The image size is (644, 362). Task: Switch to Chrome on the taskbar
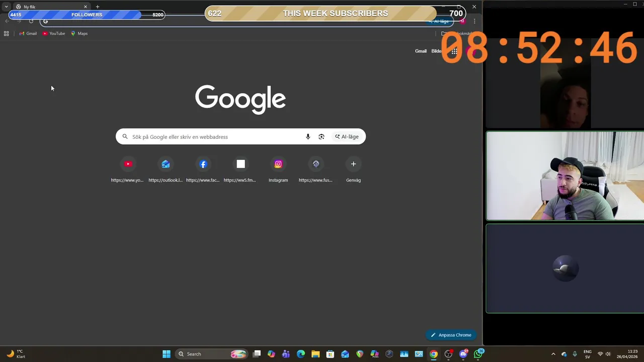tap(434, 354)
